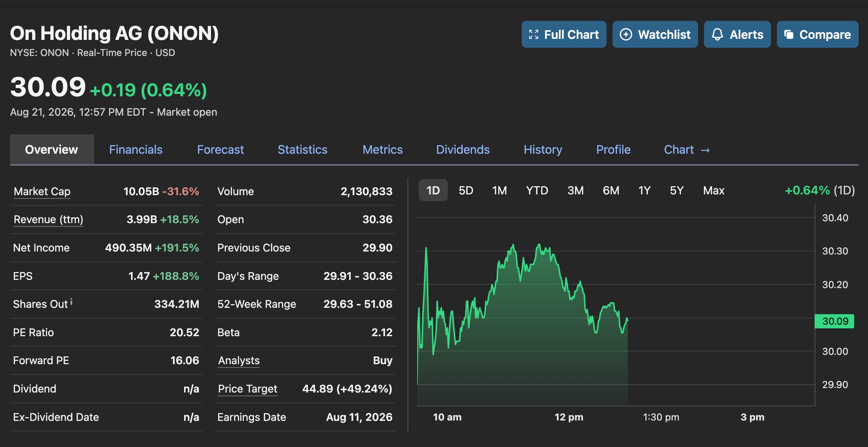Click the plus-circle icon on Watchlist

626,35
